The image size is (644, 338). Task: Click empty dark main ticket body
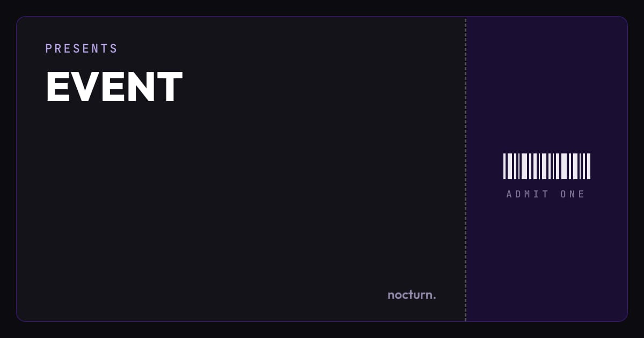point(241,204)
